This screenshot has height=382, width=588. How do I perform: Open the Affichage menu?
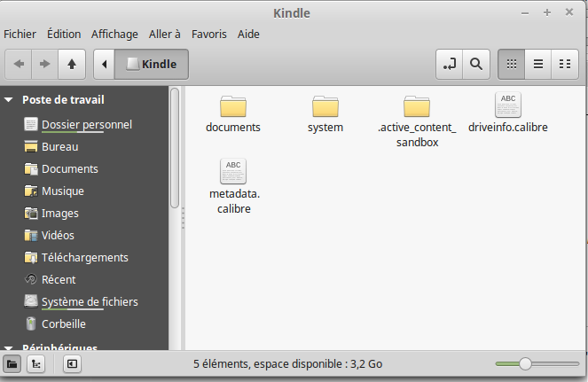pyautogui.click(x=114, y=34)
